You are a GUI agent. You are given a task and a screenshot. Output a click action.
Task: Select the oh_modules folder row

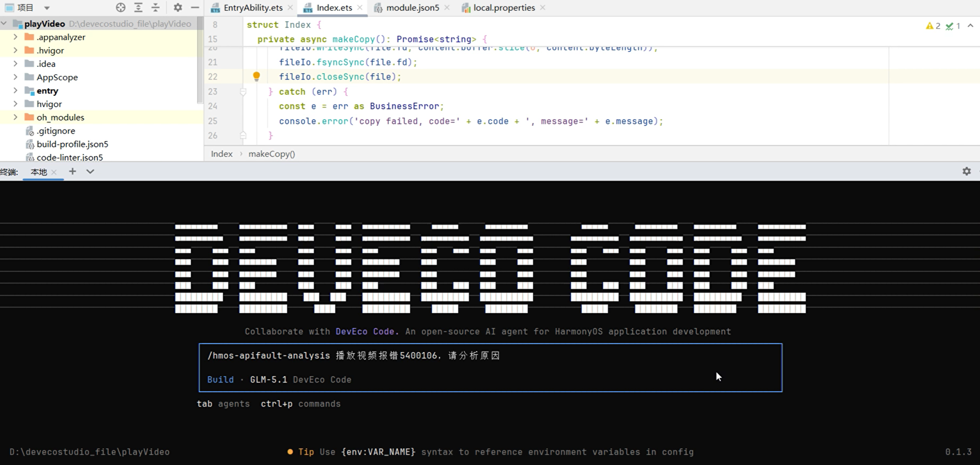[99, 117]
